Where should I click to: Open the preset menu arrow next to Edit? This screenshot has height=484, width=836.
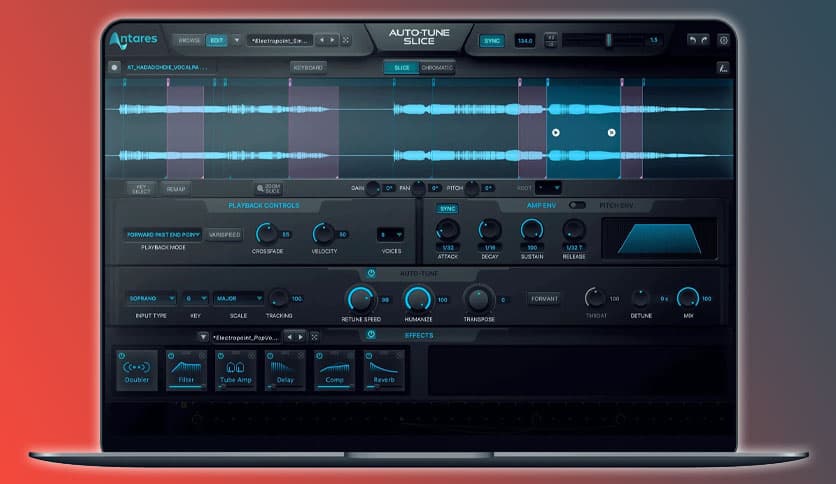[x=237, y=40]
